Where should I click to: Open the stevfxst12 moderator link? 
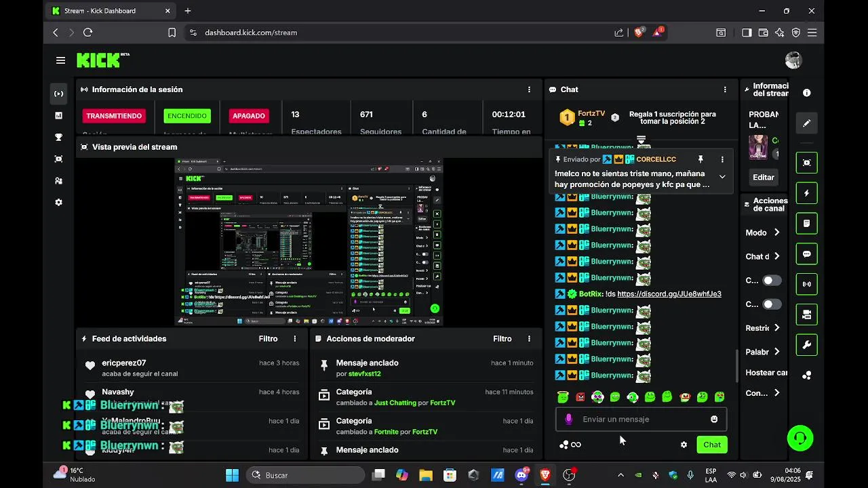tap(364, 373)
